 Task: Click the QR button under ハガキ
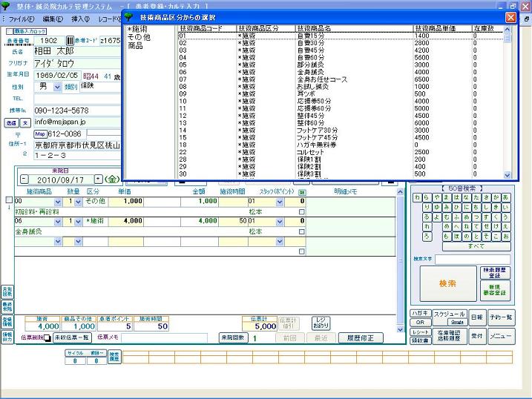click(x=421, y=323)
